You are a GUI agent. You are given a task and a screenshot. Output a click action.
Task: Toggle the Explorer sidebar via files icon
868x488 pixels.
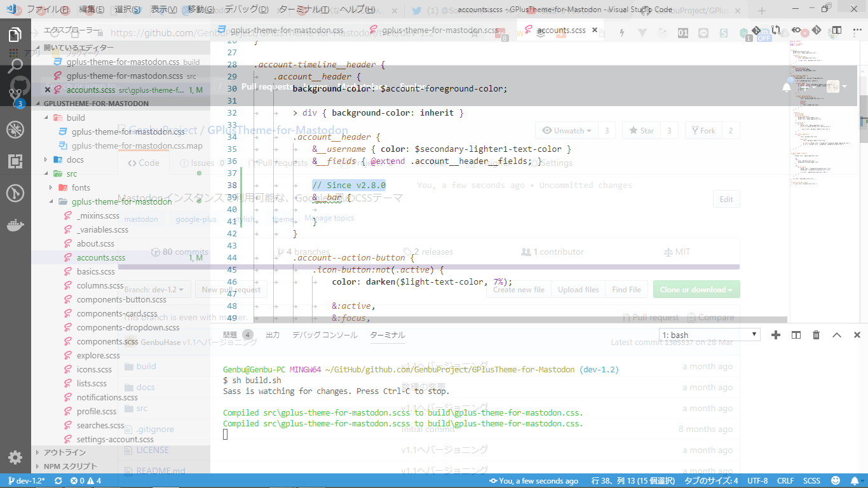tap(15, 34)
